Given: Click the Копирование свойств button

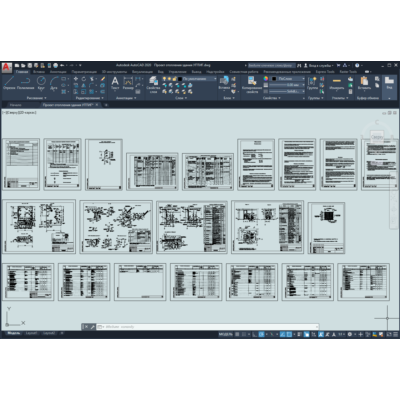Looking at the screenshot, I should pos(252,85).
